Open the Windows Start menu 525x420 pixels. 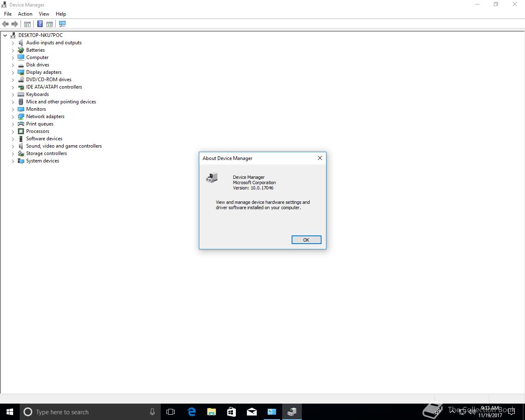[x=10, y=412]
